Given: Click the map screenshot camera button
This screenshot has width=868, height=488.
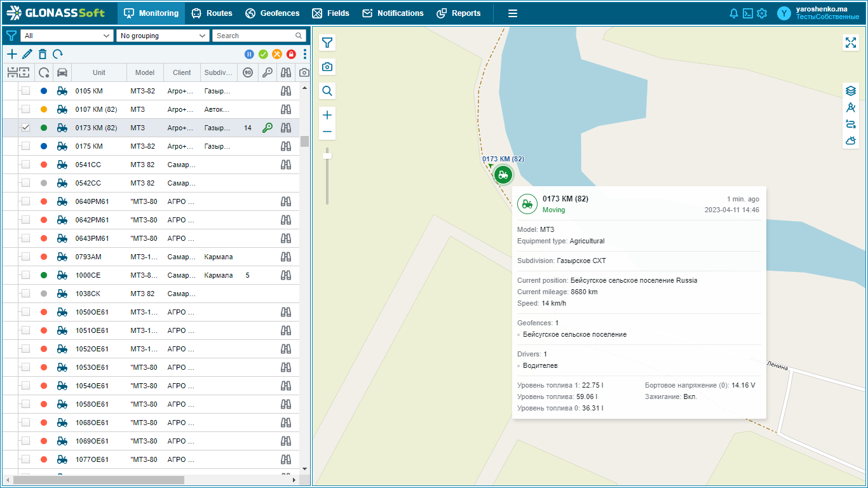Looking at the screenshot, I should pyautogui.click(x=327, y=67).
